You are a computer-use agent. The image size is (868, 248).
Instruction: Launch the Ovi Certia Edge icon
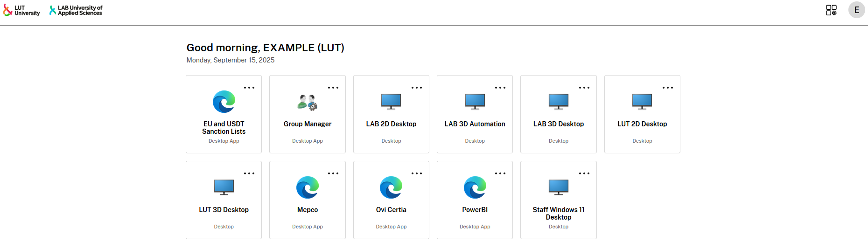(x=391, y=187)
